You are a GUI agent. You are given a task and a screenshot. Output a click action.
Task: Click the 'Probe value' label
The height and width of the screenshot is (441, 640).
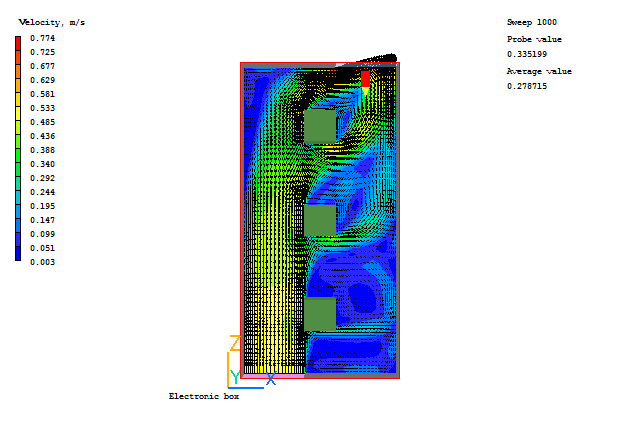(x=534, y=39)
